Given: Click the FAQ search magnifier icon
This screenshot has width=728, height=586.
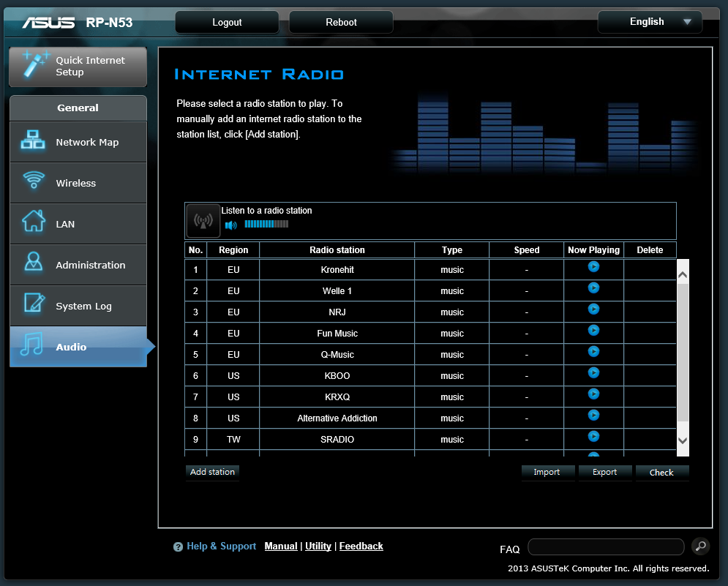Looking at the screenshot, I should click(701, 546).
